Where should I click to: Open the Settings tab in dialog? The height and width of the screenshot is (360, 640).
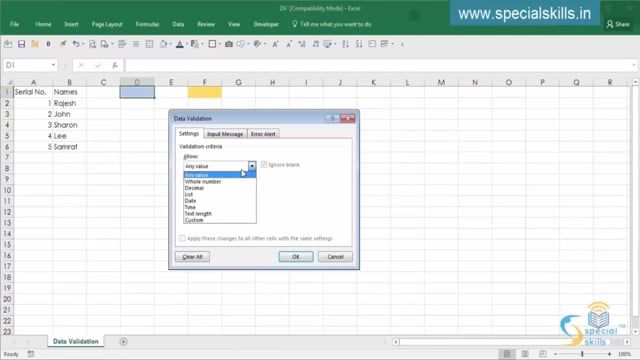coord(189,133)
